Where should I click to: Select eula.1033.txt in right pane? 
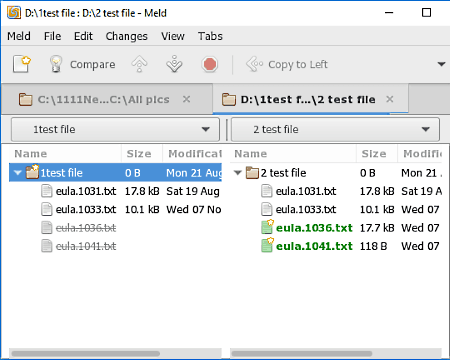point(306,210)
